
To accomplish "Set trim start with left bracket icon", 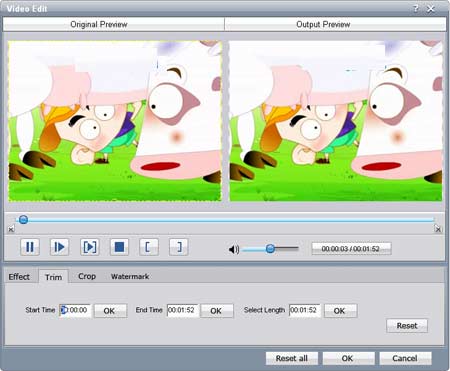I will [x=149, y=247].
